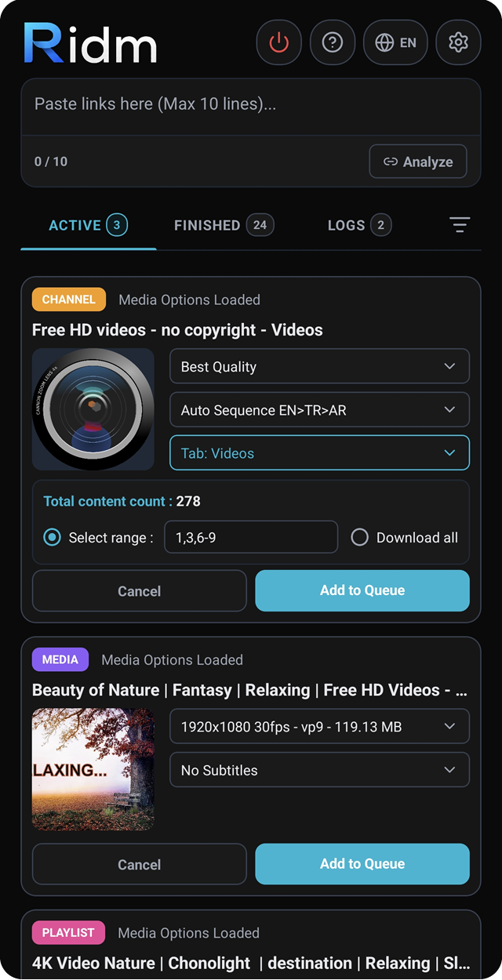Add the Free HD videos channel to queue
This screenshot has height=980, width=502.
click(362, 590)
